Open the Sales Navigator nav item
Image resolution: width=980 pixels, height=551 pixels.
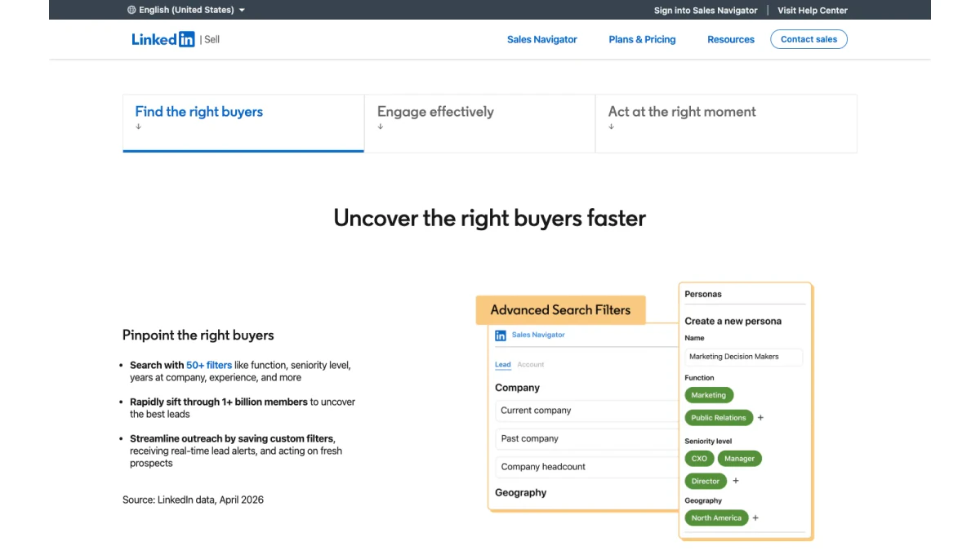click(x=542, y=39)
